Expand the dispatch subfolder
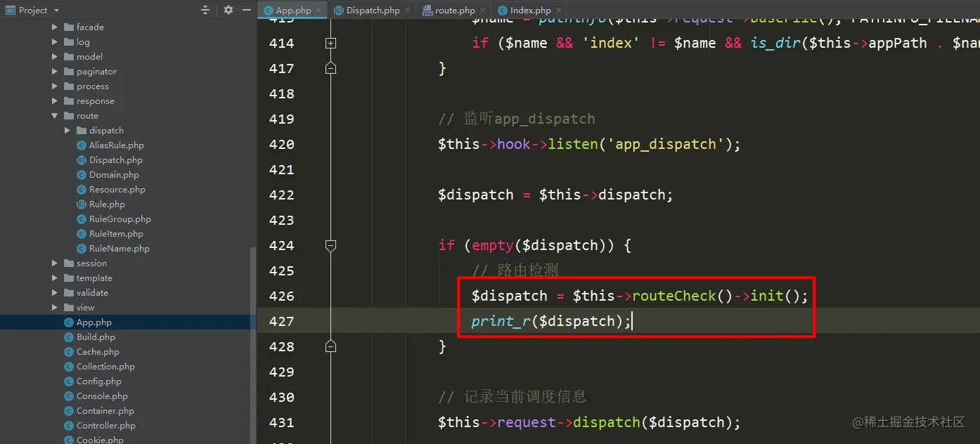Screen dimensions: 980x444 click(x=67, y=131)
